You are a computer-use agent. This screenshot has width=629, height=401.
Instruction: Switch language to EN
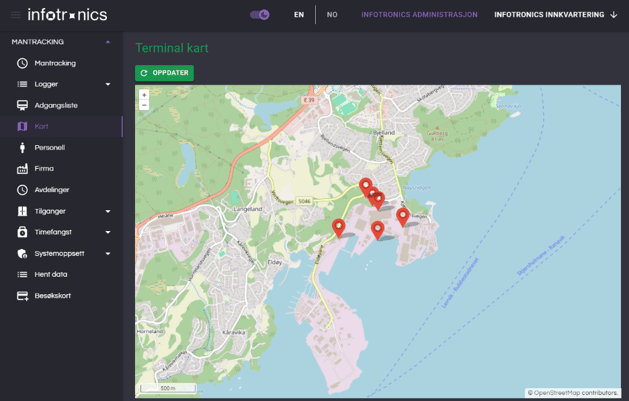[x=299, y=15]
